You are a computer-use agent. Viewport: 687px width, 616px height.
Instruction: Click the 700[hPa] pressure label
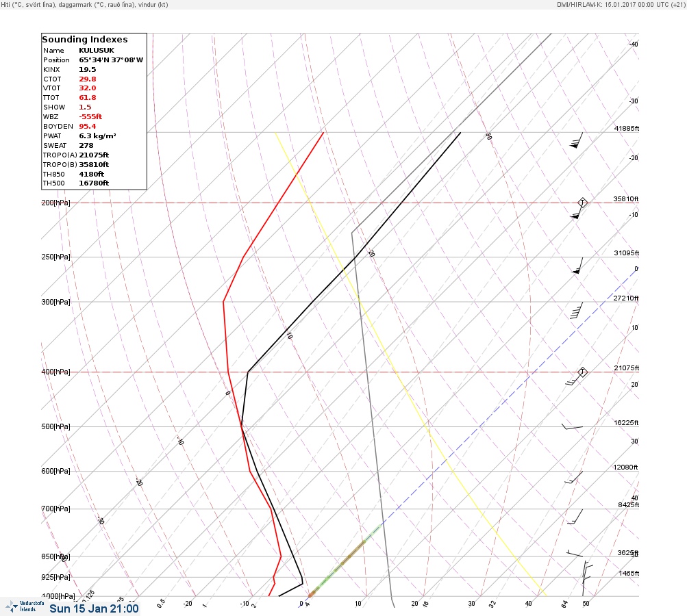tap(55, 509)
